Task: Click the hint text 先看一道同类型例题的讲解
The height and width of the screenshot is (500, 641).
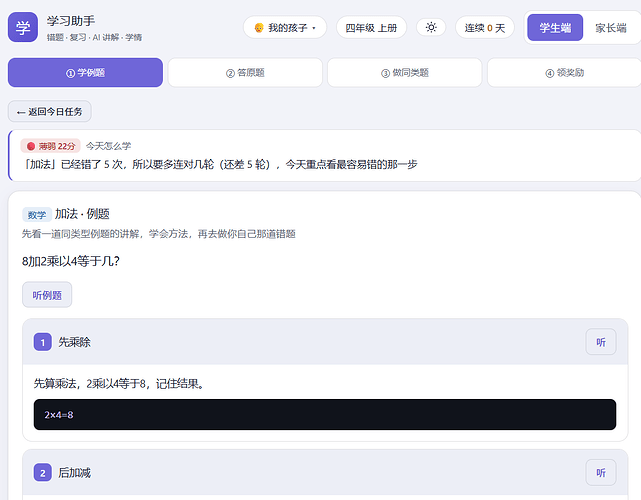Action: point(158,234)
